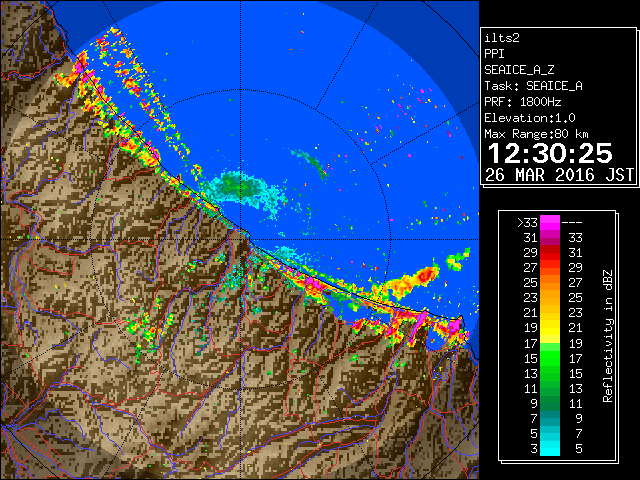Pick the green 13-15 dBZ color swatch

[x=550, y=373]
